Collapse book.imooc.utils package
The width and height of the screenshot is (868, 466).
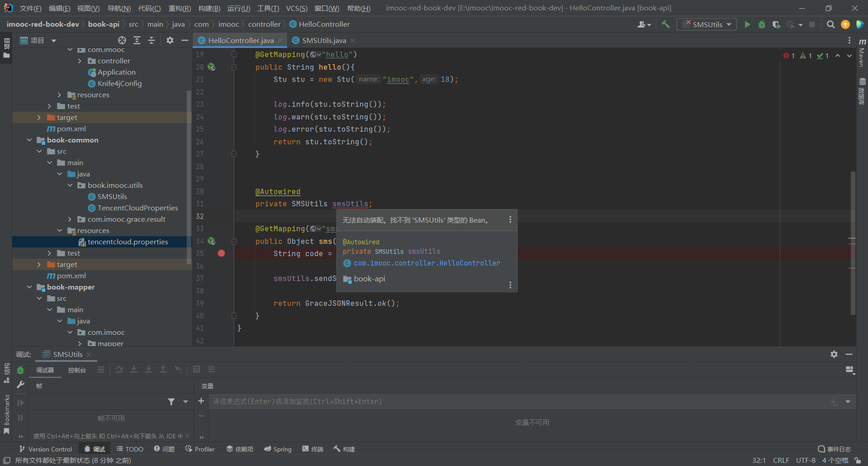tap(70, 185)
